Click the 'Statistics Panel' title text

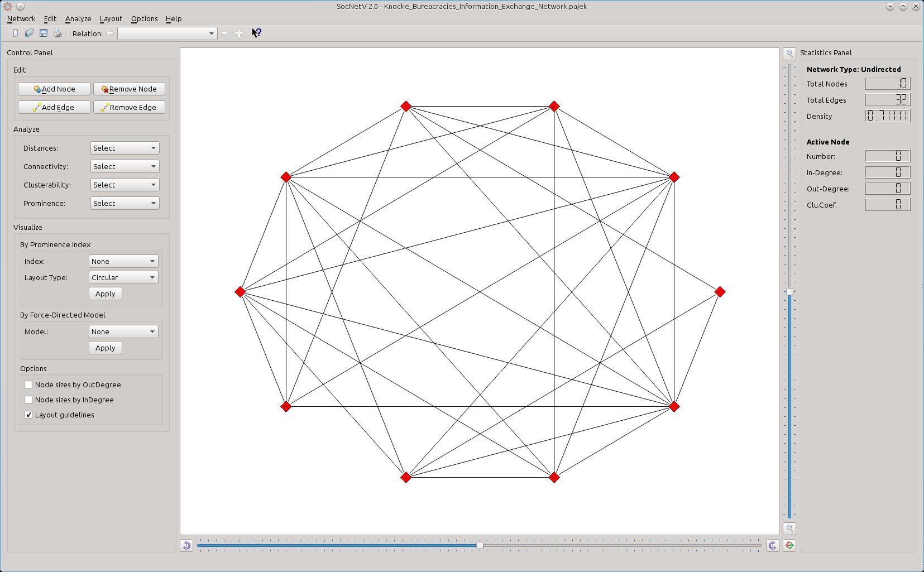click(826, 52)
